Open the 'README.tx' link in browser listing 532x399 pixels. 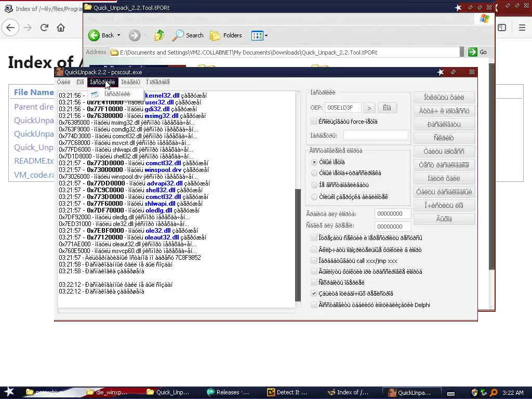pyautogui.click(x=34, y=161)
